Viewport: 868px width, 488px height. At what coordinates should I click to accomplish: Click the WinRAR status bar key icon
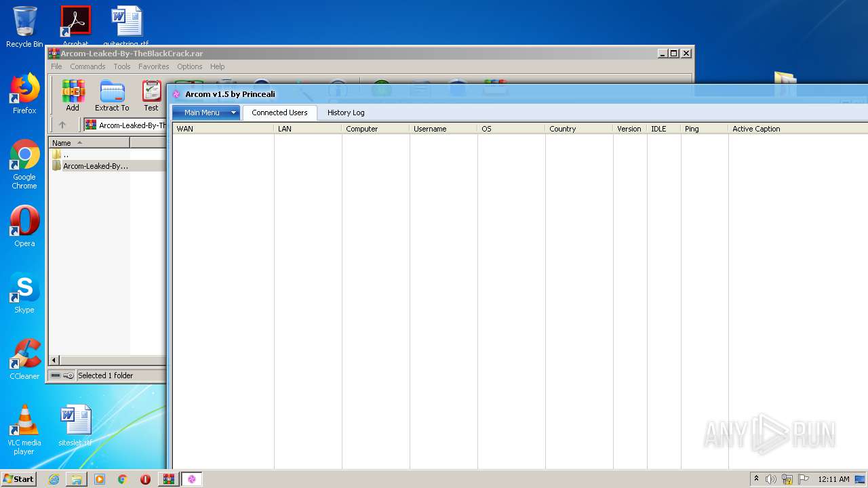[68, 375]
